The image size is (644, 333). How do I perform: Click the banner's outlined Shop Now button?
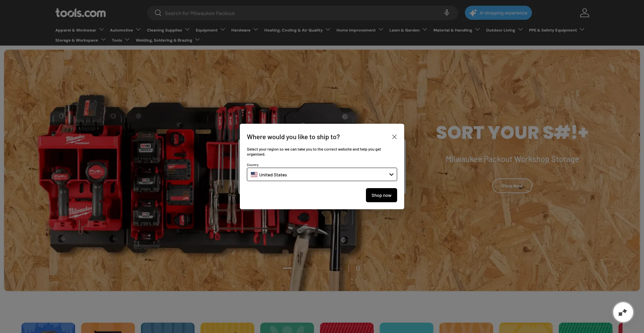pyautogui.click(x=512, y=186)
